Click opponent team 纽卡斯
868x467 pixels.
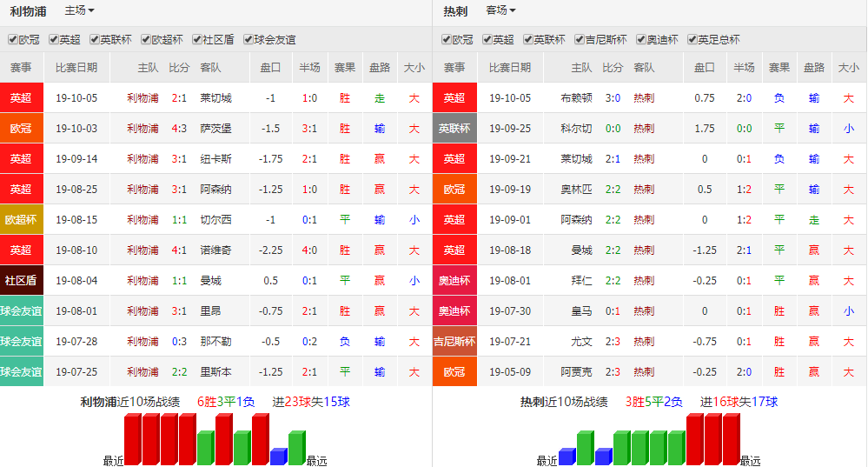[215, 159]
